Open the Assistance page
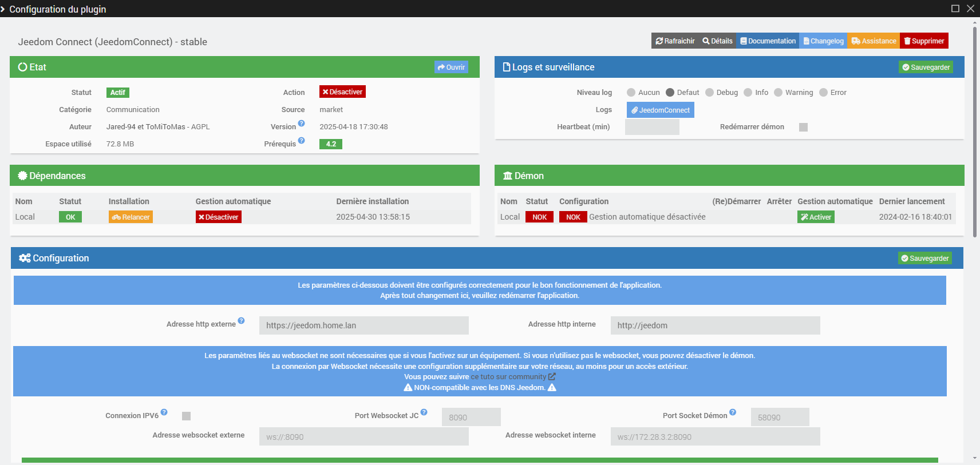 pyautogui.click(x=874, y=41)
